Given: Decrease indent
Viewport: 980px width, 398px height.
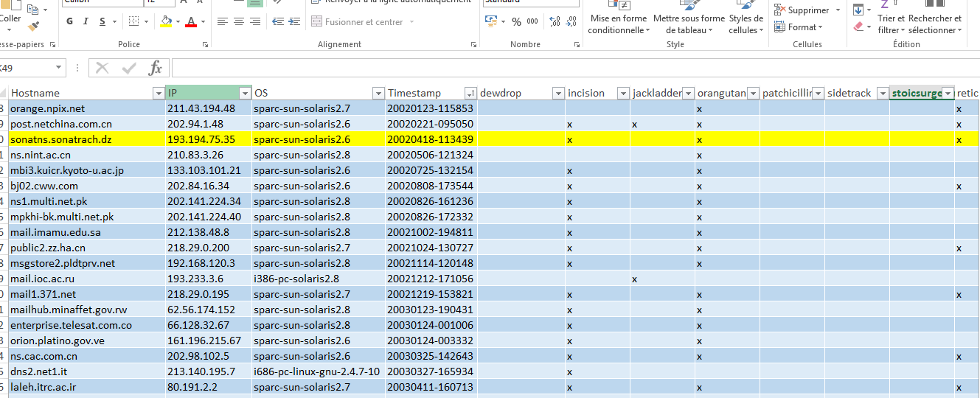Looking at the screenshot, I should click(277, 21).
